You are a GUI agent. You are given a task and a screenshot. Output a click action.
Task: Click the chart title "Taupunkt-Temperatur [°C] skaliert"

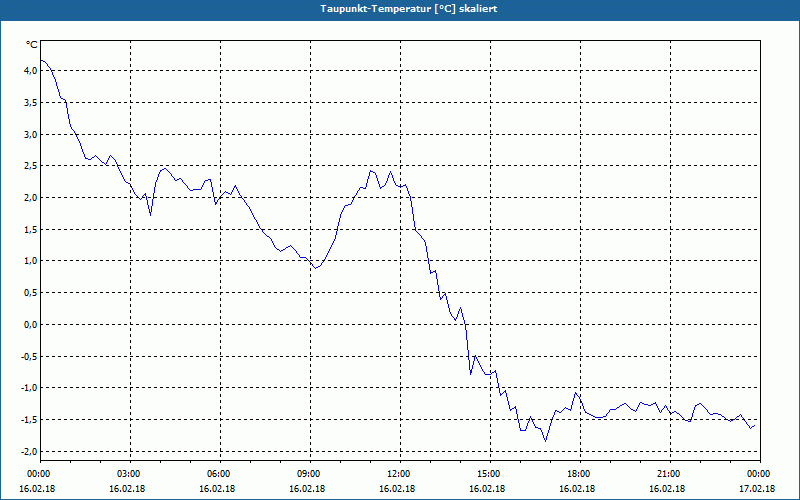point(409,9)
